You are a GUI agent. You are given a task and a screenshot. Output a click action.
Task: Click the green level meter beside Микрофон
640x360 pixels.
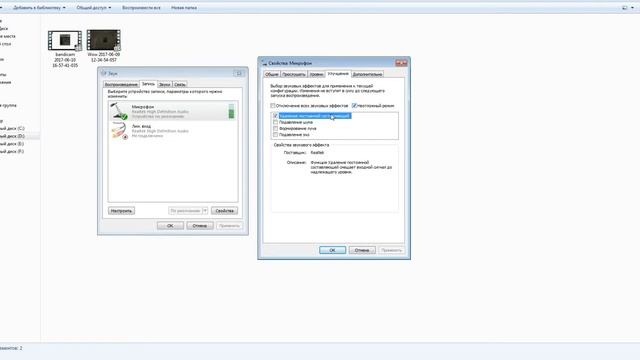click(231, 111)
